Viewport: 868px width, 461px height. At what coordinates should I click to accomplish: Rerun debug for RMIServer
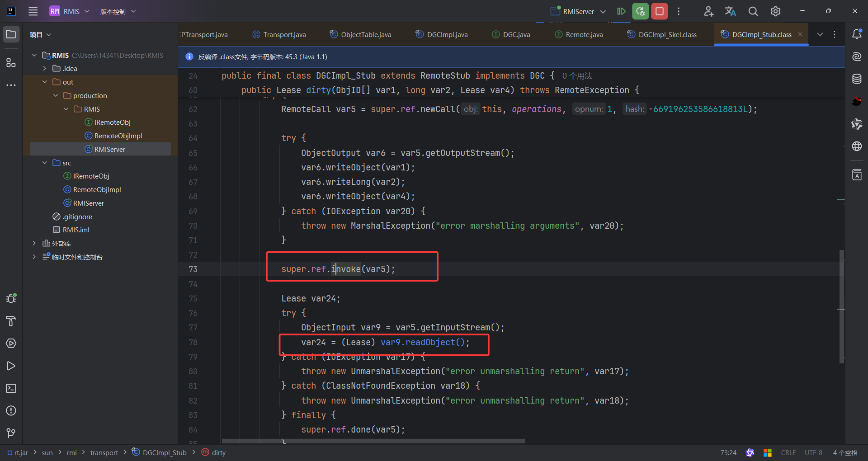point(641,11)
